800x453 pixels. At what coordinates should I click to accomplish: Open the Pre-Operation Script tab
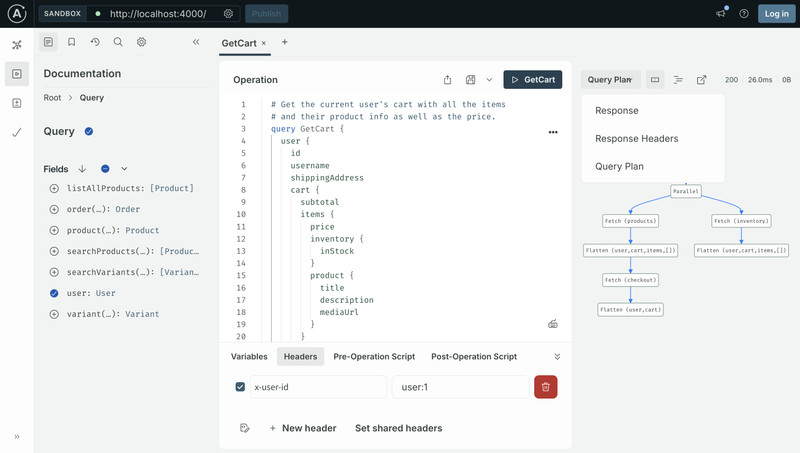point(374,357)
